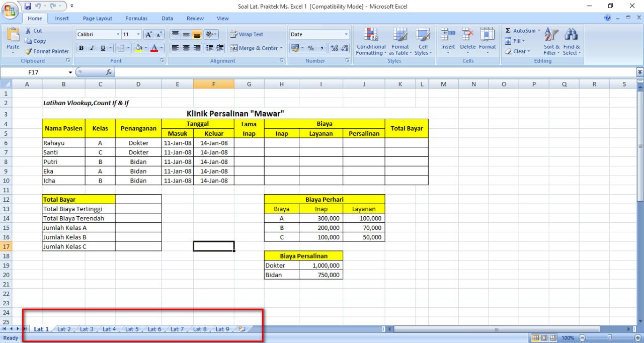Image resolution: width=644 pixels, height=343 pixels.
Task: Open Format as Table gallery
Action: [x=400, y=42]
